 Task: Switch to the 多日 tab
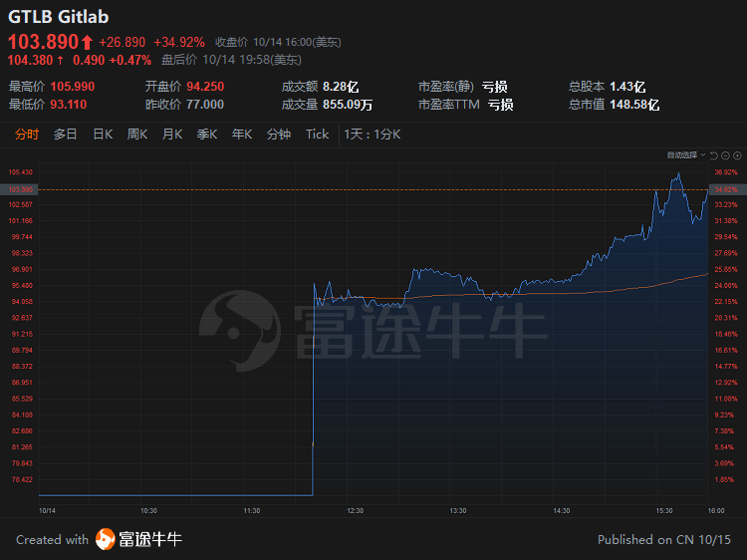click(66, 135)
